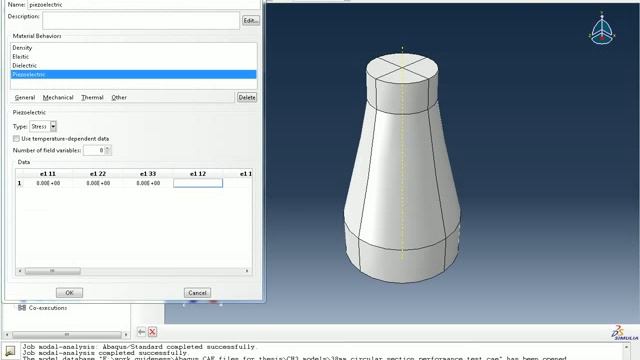Click the e1 11 column header
Viewport: 640px width, 360px height.
coord(48,174)
